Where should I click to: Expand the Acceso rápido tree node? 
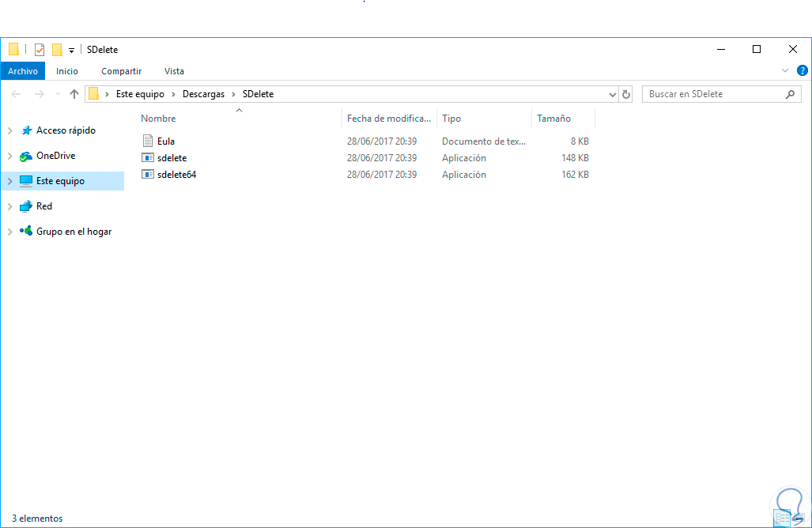coord(9,130)
